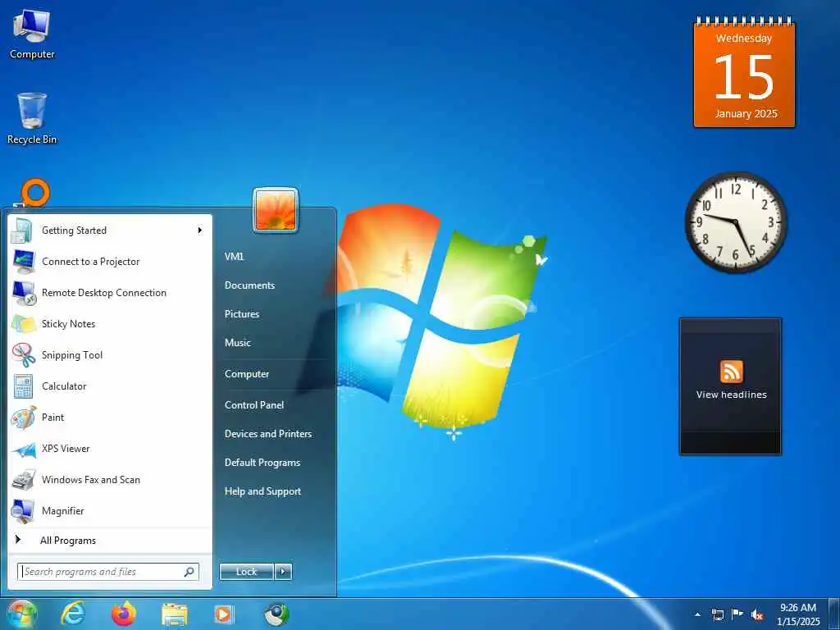Open the Getting Started icon
This screenshot has width=840, height=630.
tap(23, 231)
